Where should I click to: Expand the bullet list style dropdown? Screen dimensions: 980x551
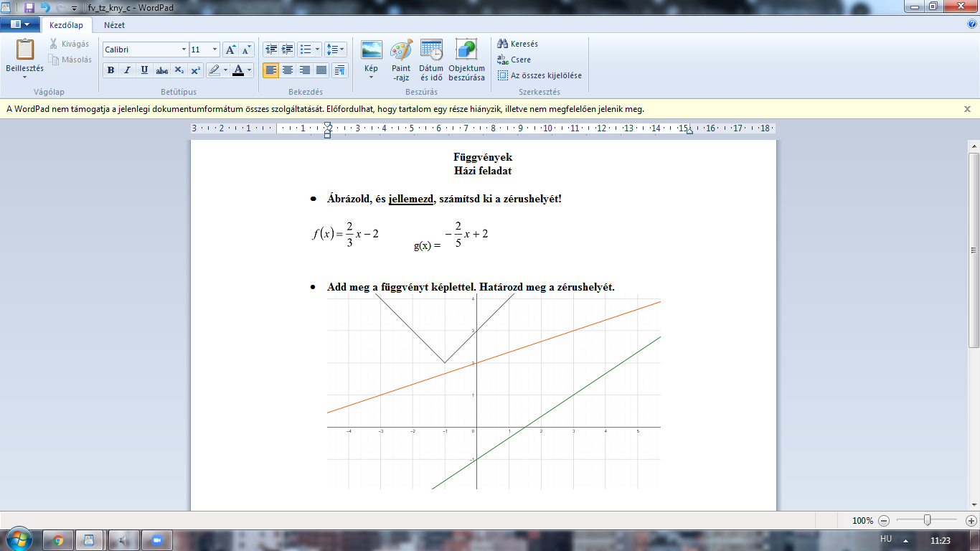pyautogui.click(x=318, y=50)
